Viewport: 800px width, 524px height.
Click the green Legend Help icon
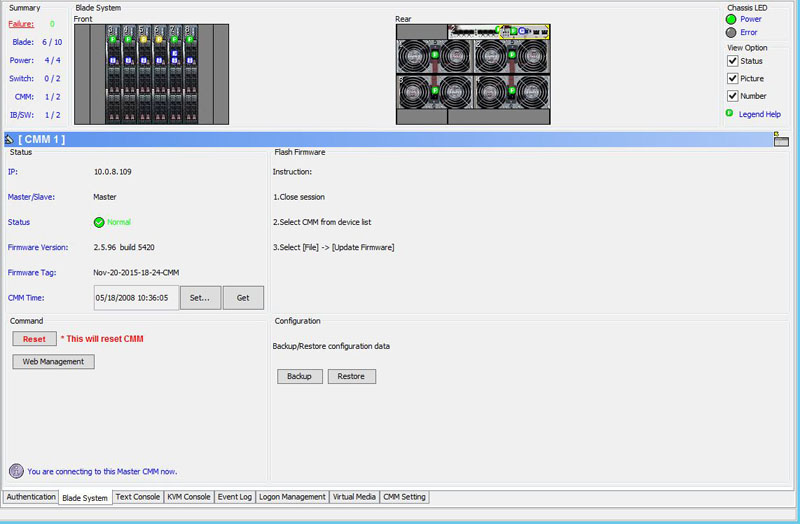[729, 114]
